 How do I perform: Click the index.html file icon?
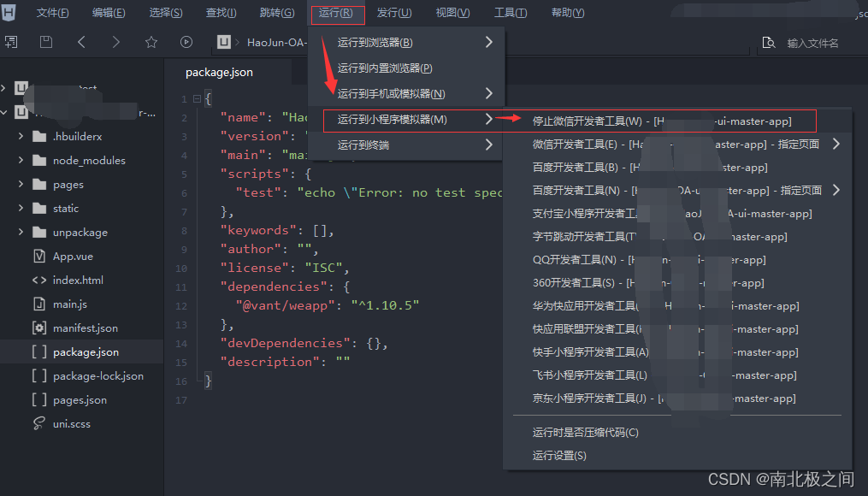coord(39,280)
